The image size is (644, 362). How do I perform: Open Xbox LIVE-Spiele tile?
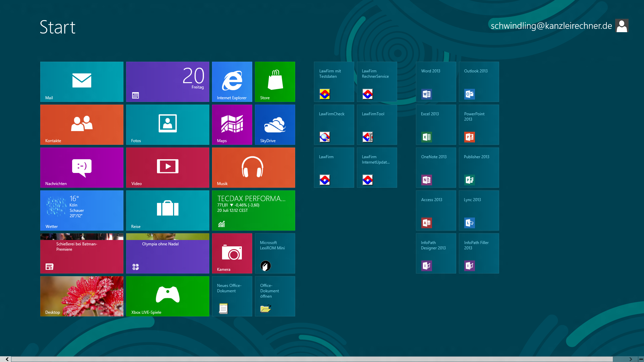tap(167, 296)
